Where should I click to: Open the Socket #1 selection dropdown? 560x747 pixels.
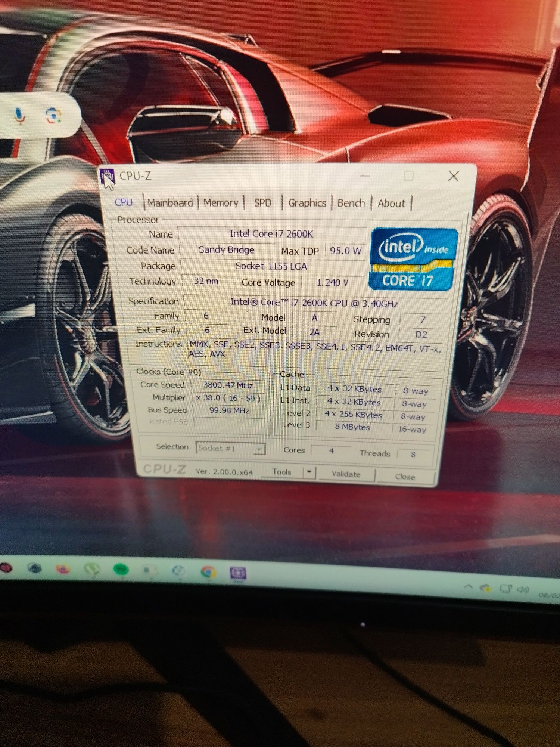tap(231, 448)
